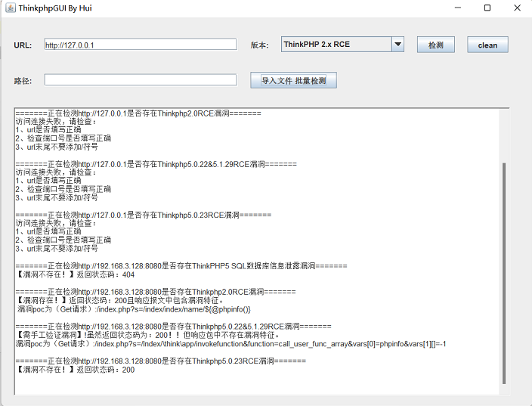Click the clean button
The width and height of the screenshot is (532, 406).
[487, 45]
